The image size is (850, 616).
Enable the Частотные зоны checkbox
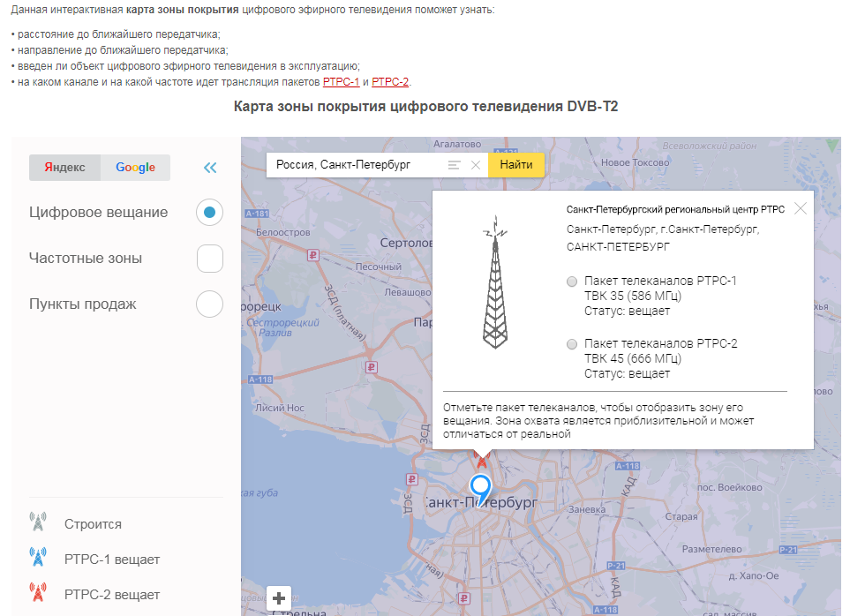[209, 259]
